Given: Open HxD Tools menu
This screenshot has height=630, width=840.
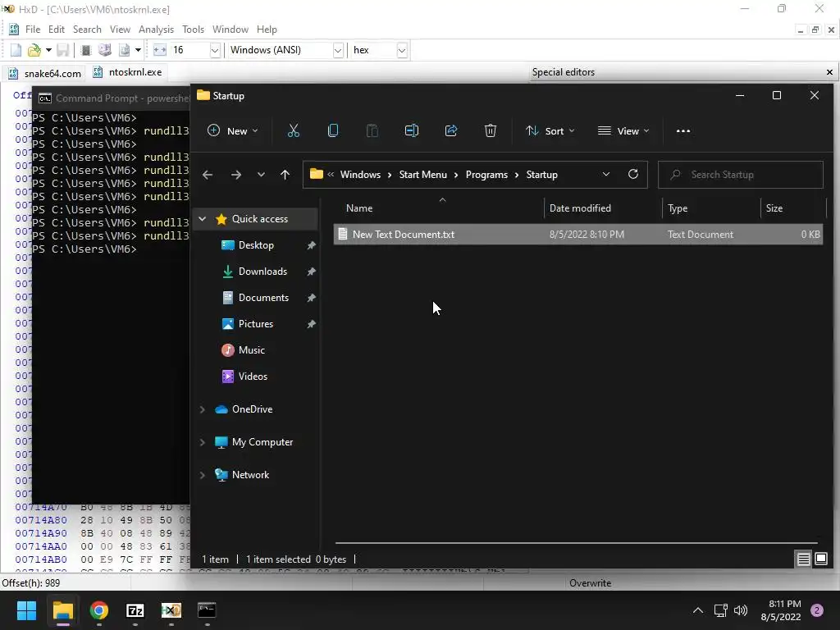Looking at the screenshot, I should pyautogui.click(x=193, y=30).
